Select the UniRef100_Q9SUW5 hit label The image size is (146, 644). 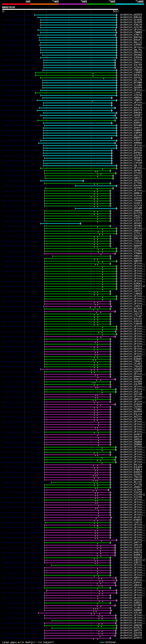pyautogui.click(x=131, y=208)
